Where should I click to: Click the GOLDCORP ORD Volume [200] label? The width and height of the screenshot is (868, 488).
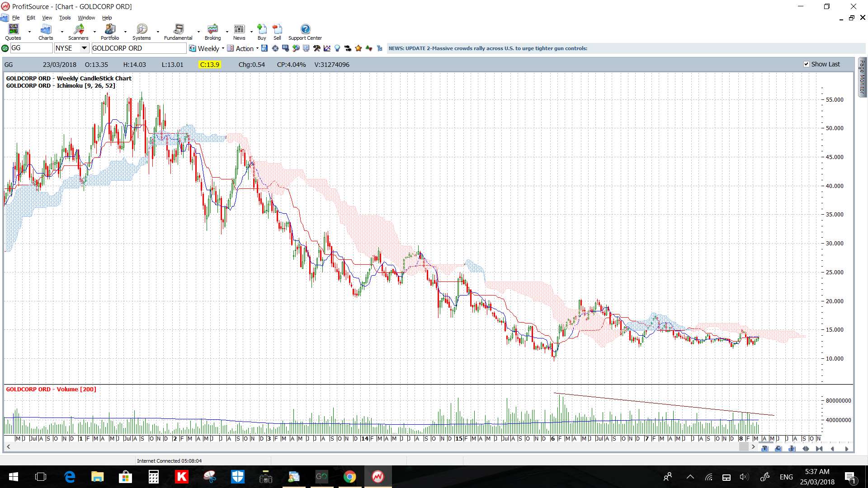(x=51, y=389)
